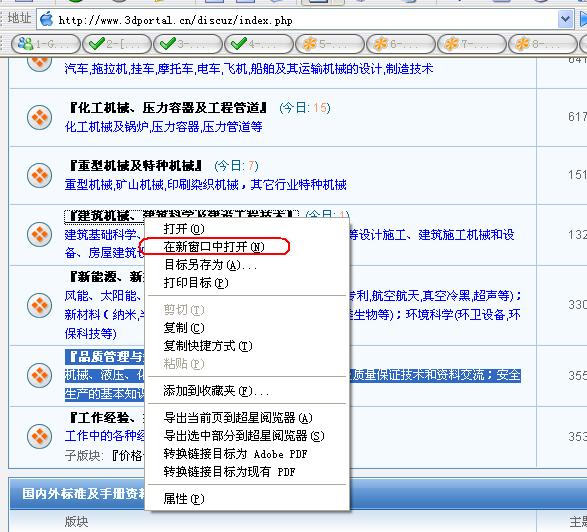This screenshot has height=532, width=587.
Task: Click description 化工机械及锅炉,压力容器,压力管道等
Action: point(163,127)
